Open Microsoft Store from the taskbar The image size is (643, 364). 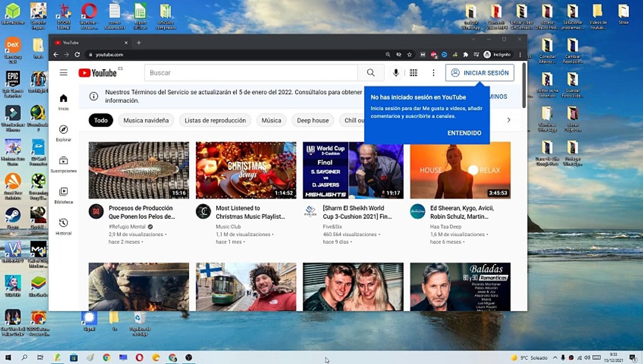pos(74,357)
